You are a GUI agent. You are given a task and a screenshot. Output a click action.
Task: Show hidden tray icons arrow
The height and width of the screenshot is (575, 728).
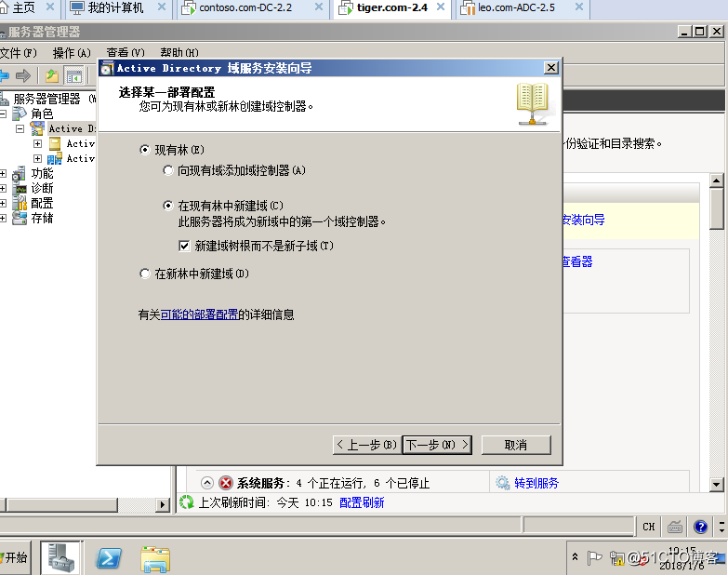pyautogui.click(x=575, y=557)
